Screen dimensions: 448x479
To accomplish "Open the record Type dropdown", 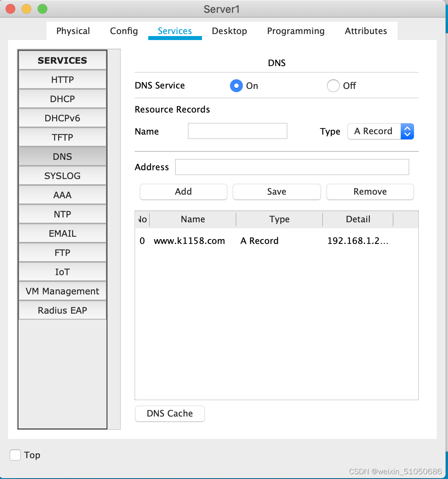I will point(407,131).
